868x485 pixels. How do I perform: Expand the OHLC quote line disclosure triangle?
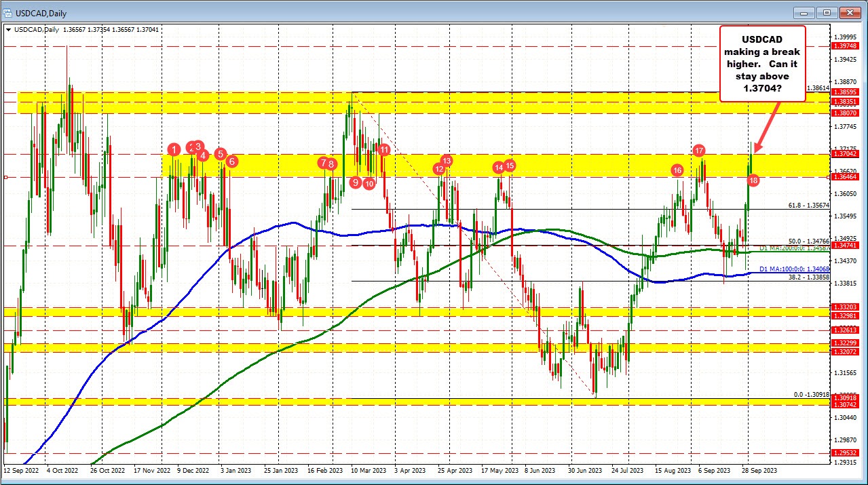click(7, 29)
